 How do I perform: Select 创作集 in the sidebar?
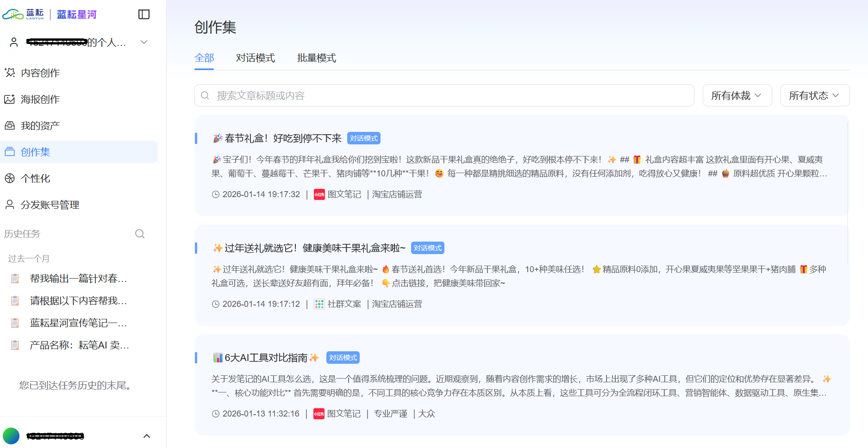tap(79, 152)
